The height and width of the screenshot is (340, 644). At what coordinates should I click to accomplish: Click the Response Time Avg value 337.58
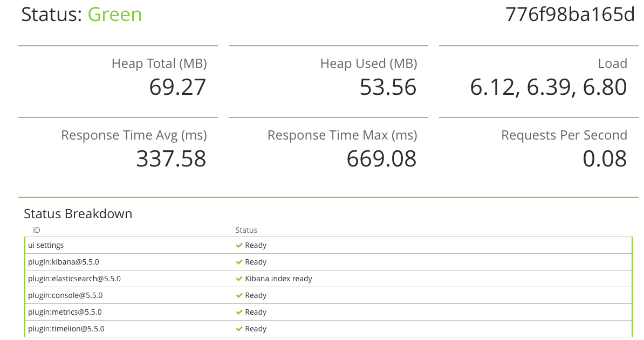(x=172, y=159)
